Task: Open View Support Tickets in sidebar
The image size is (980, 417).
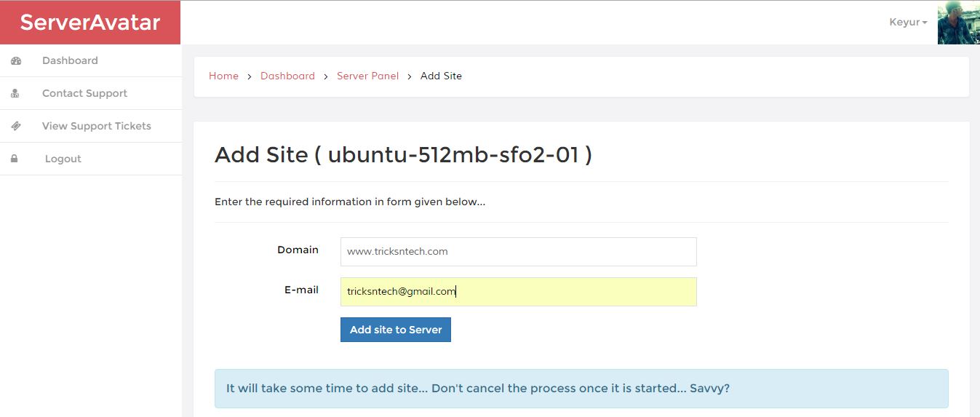Action: [90, 127]
